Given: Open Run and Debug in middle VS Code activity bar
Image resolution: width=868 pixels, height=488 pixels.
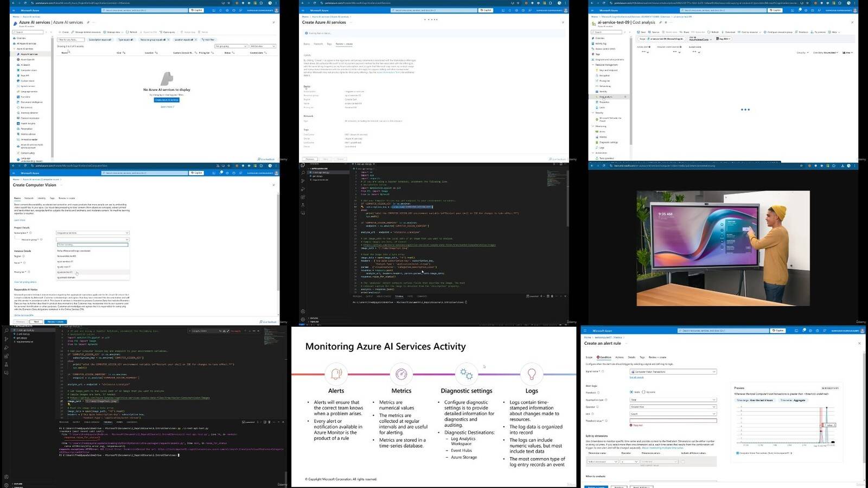Looking at the screenshot, I should pos(303,189).
